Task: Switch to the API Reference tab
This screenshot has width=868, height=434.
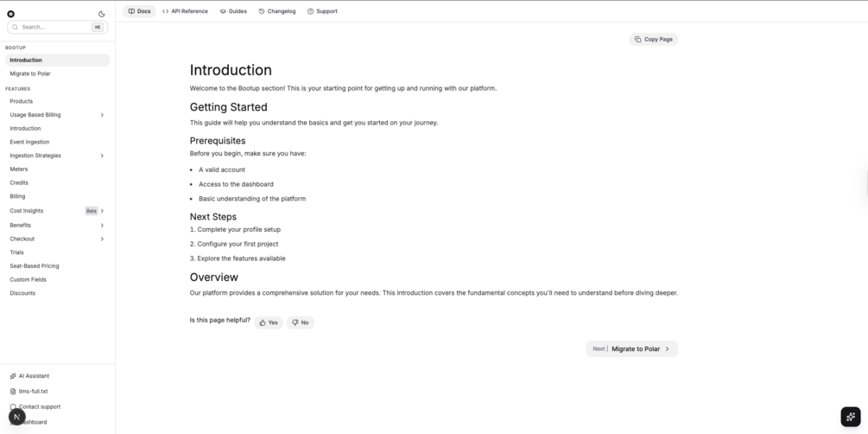Action: 185,11
